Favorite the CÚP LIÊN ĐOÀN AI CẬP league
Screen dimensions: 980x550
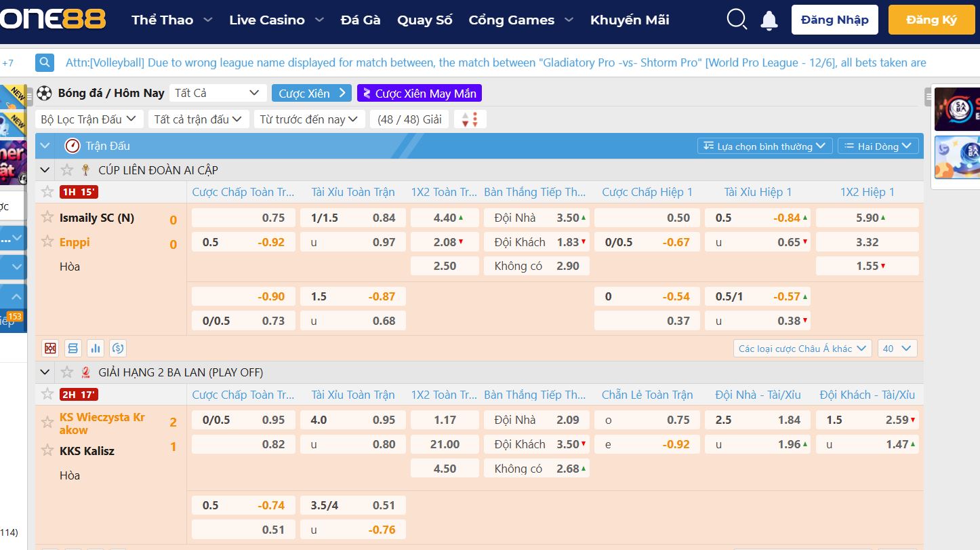point(67,170)
